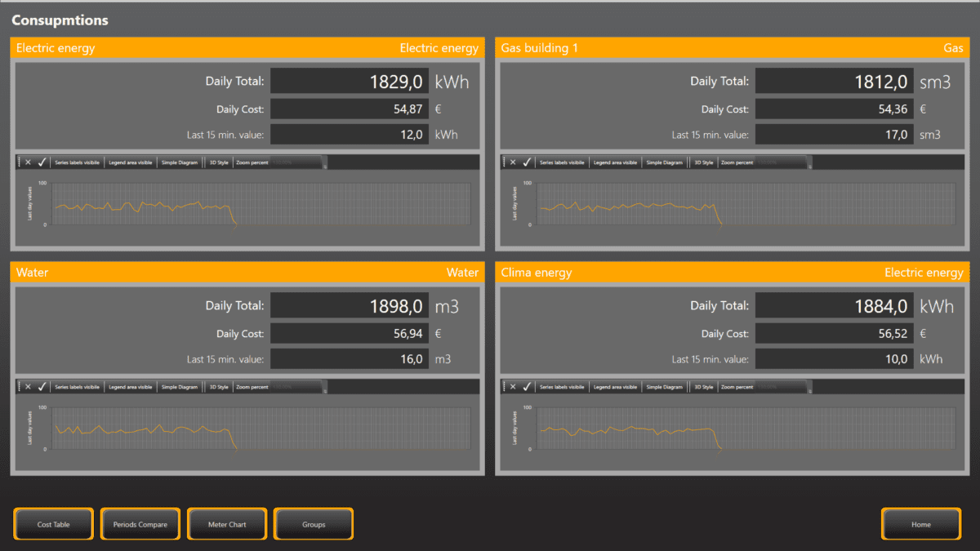Go to the Periods Compare page
Screen dimensions: 980x551
[140, 524]
